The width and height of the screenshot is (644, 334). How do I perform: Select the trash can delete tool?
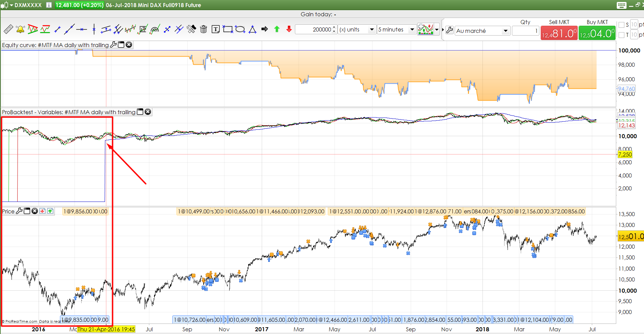[203, 29]
